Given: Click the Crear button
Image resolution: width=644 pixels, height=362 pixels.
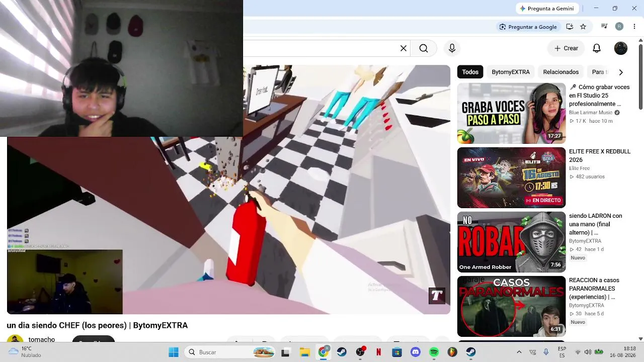Looking at the screenshot, I should tap(566, 48).
